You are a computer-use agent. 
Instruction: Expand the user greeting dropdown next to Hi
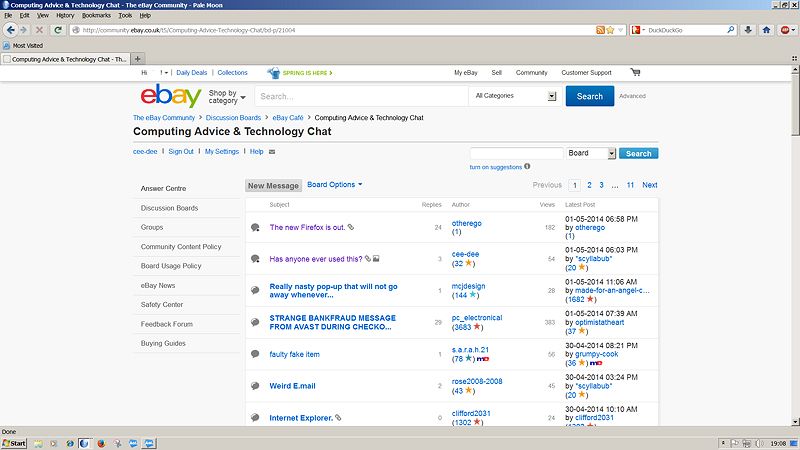tap(164, 73)
